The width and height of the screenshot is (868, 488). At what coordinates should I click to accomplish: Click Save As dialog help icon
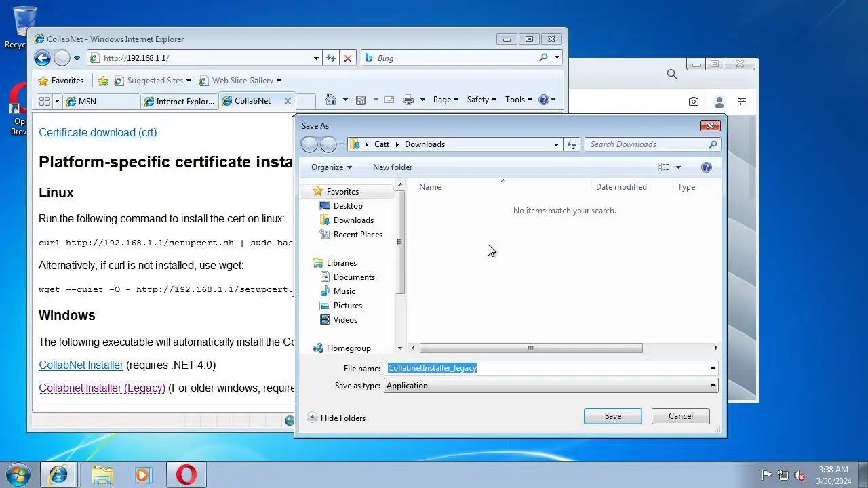(x=707, y=167)
